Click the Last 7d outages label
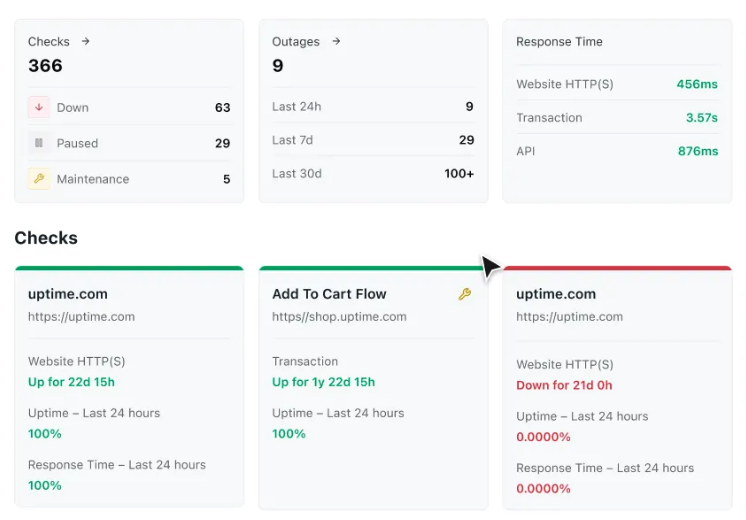The height and width of the screenshot is (520, 746). 293,140
